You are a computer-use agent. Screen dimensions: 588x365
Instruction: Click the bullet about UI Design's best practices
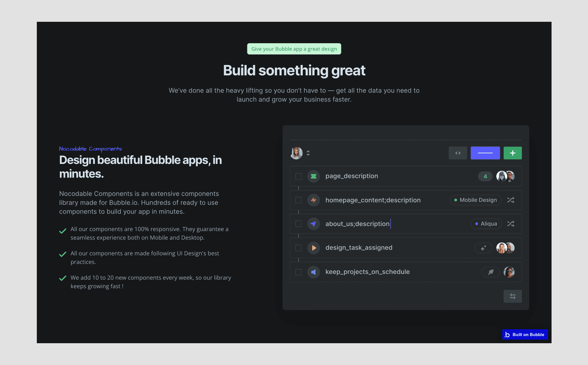click(x=145, y=257)
